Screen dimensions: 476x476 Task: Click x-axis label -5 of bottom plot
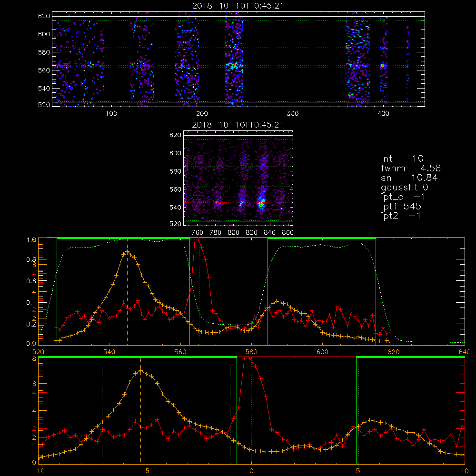[145, 471]
